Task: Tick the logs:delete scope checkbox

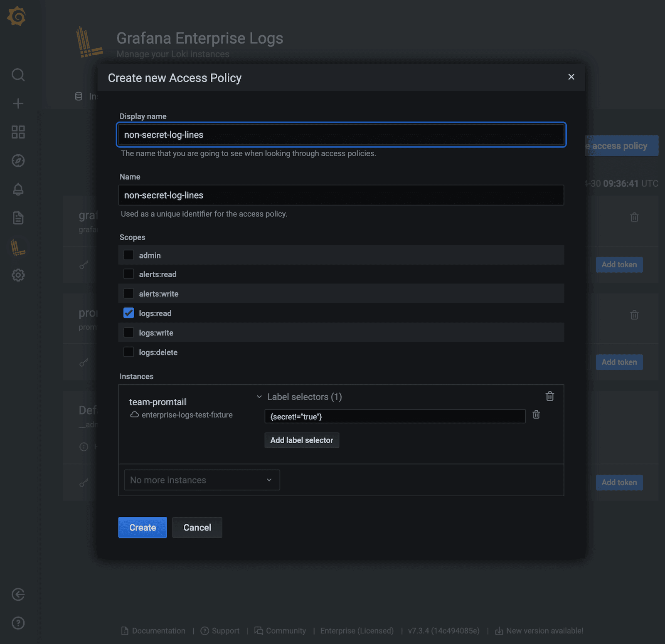Action: pos(129,352)
